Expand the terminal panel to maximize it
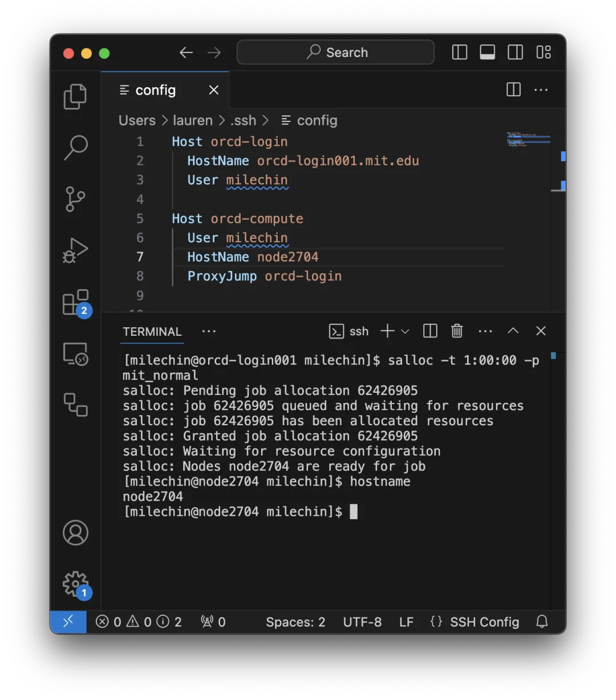 click(x=513, y=331)
